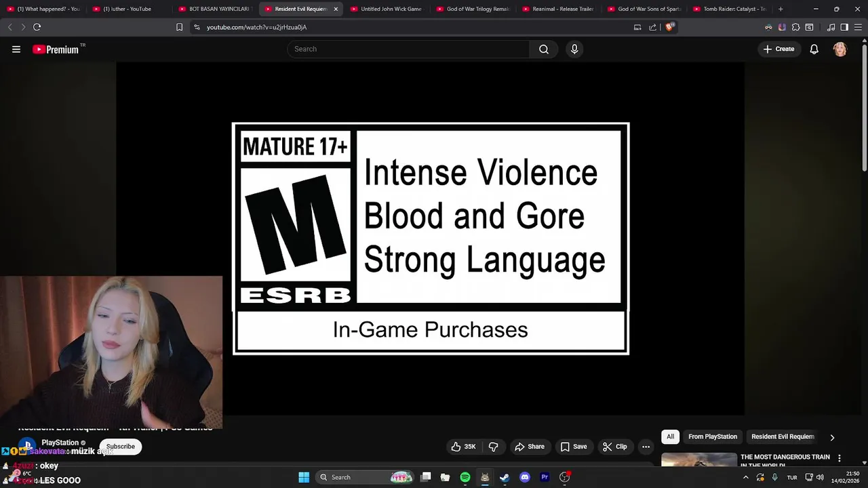Show hidden system tray icons
Screen dimensions: 868x488
coord(745,477)
